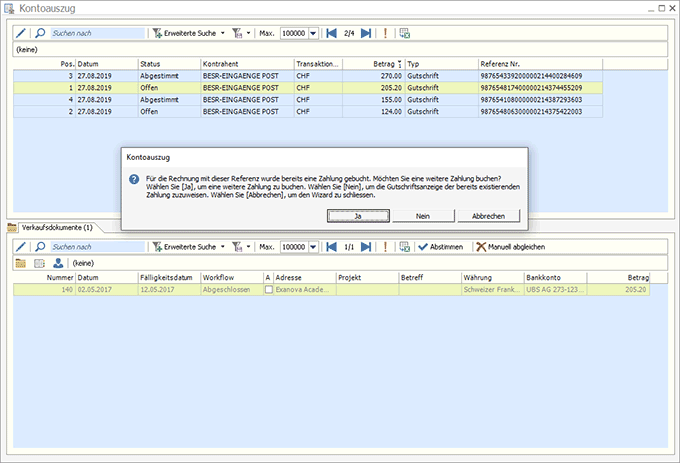
Task: Sort by the Pos. column header
Action: tap(44, 64)
